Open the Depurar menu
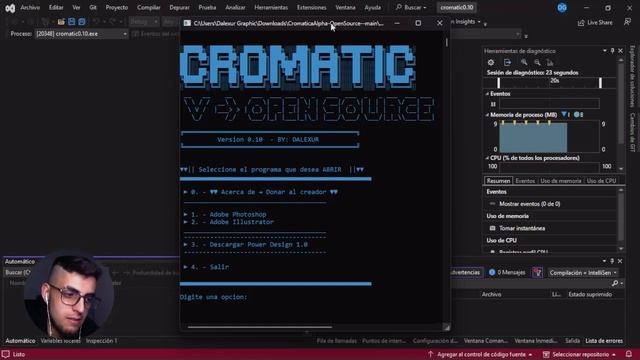Image resolution: width=640 pixels, height=360 pixels. coord(179,8)
